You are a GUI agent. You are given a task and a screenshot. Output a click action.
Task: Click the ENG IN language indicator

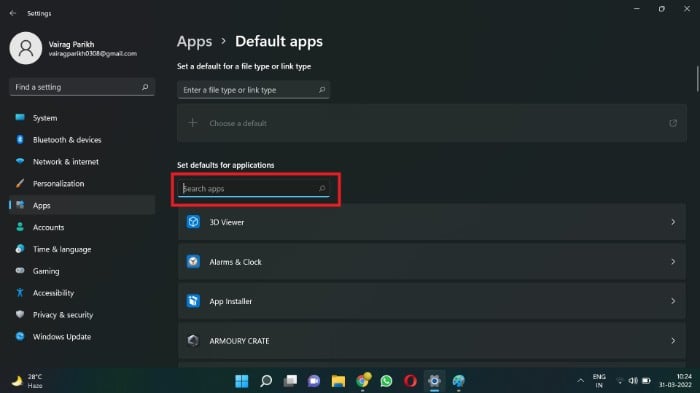(x=599, y=381)
